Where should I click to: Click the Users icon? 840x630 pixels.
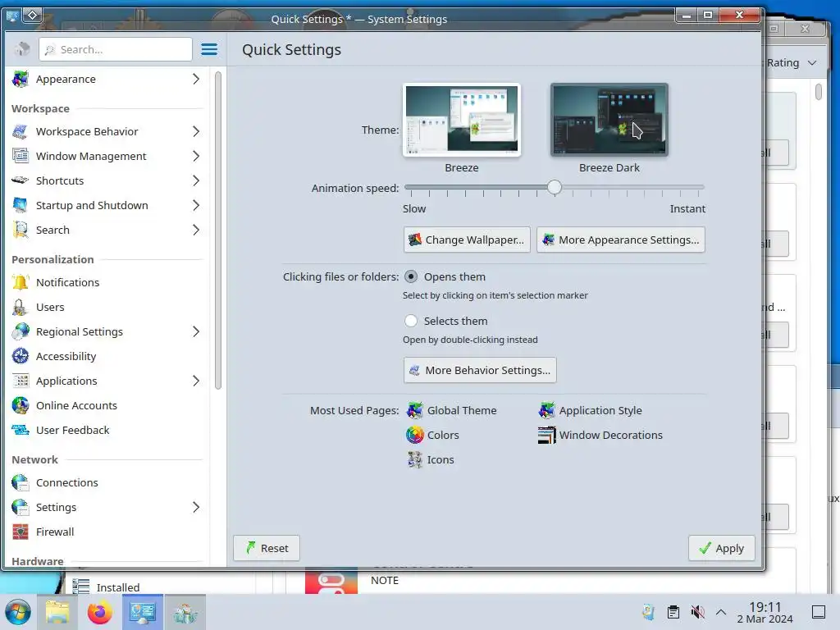(21, 307)
